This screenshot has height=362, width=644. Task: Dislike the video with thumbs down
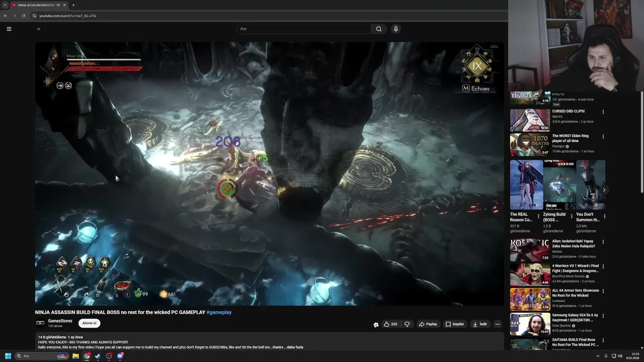(x=407, y=324)
